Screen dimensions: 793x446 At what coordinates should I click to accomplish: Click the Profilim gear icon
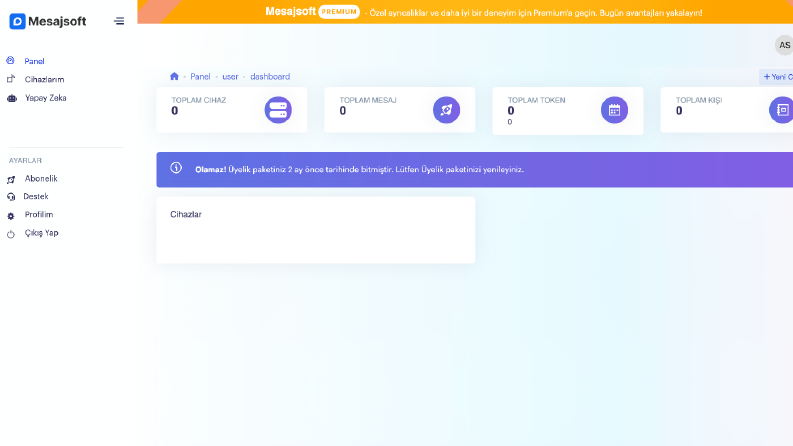11,216
